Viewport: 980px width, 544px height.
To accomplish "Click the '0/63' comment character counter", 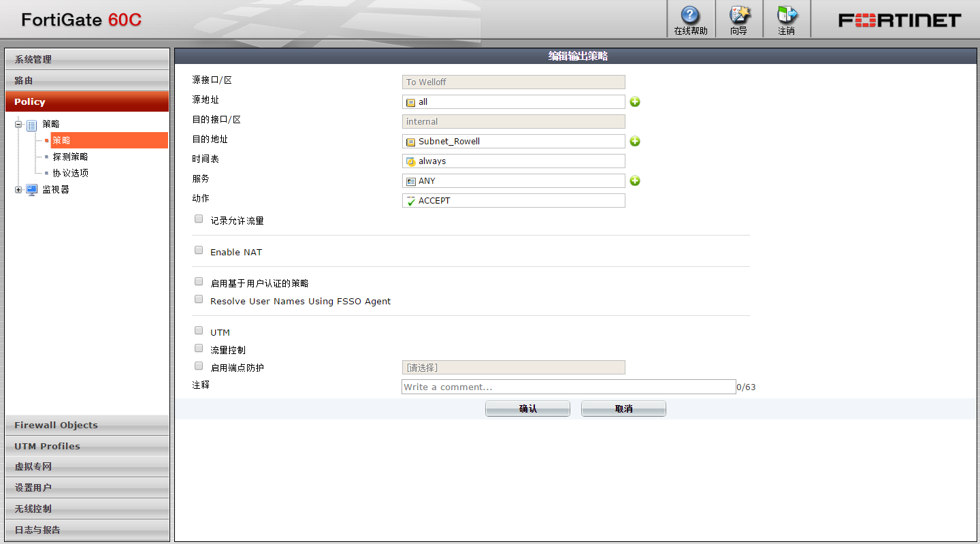I will 747,387.
